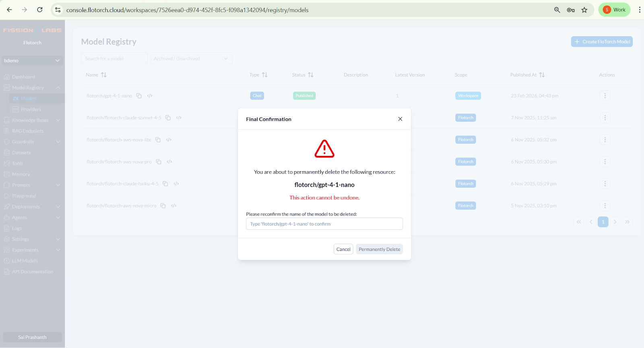Focus the model name confirmation input
The height and width of the screenshot is (348, 644).
click(324, 224)
